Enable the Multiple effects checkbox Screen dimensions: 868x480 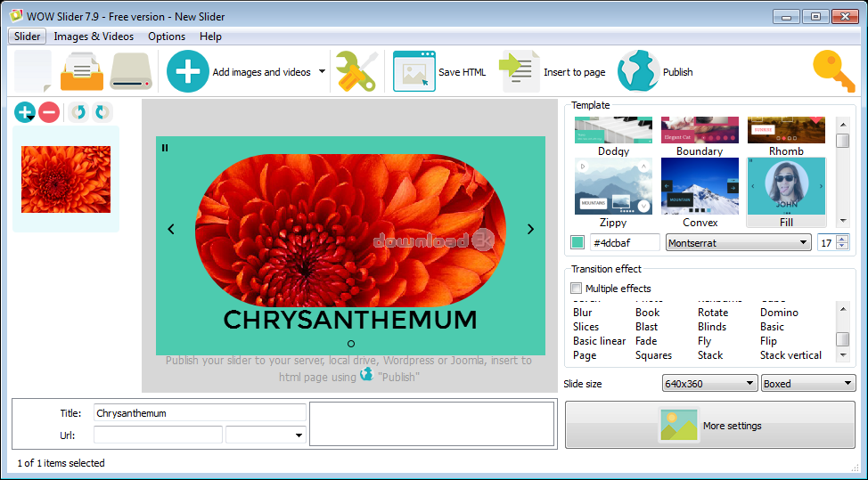(577, 289)
